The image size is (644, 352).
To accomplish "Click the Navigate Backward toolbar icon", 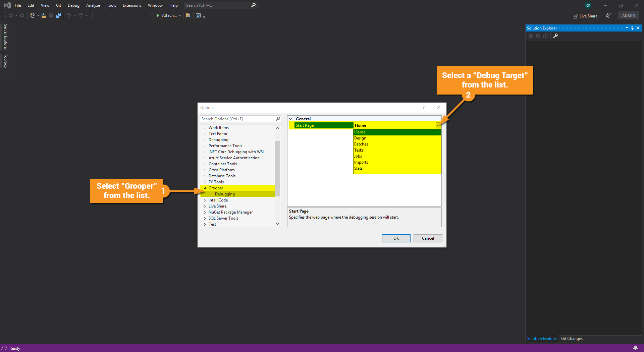I will coord(11,15).
